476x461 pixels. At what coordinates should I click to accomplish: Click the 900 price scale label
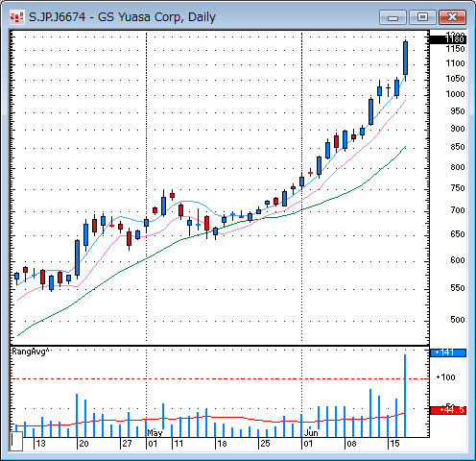coord(458,129)
